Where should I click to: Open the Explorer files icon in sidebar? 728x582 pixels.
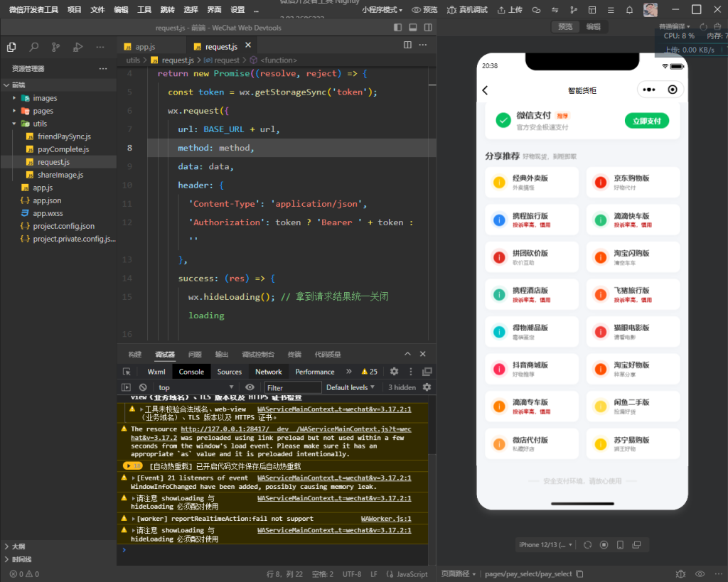tap(11, 47)
